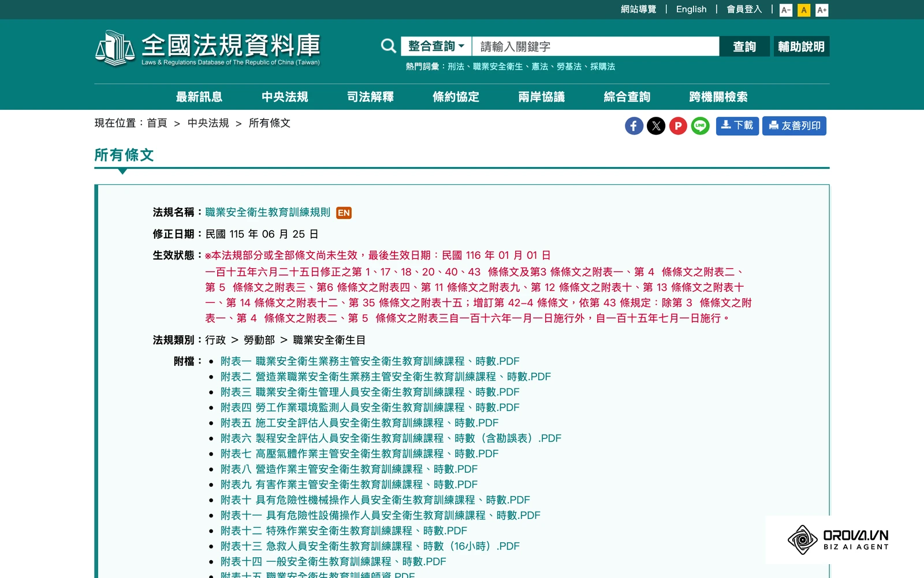Go to 網站導覽 sitemap
The width and height of the screenshot is (924, 578).
click(x=638, y=9)
